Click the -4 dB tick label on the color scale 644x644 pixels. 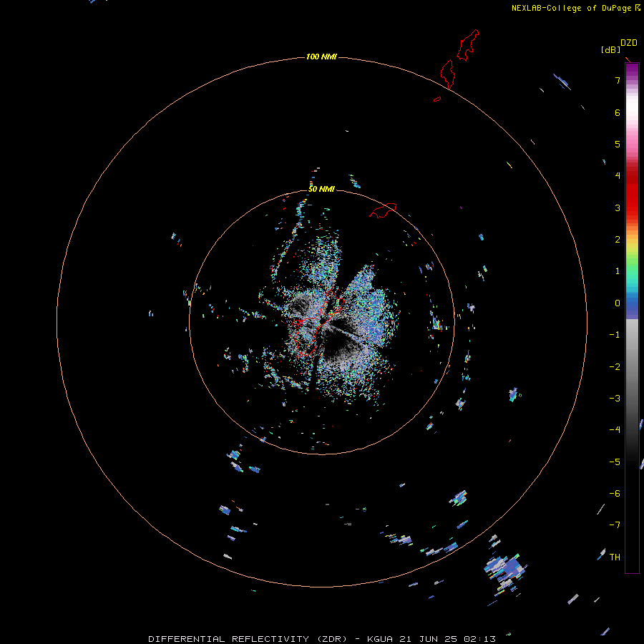[615, 429]
